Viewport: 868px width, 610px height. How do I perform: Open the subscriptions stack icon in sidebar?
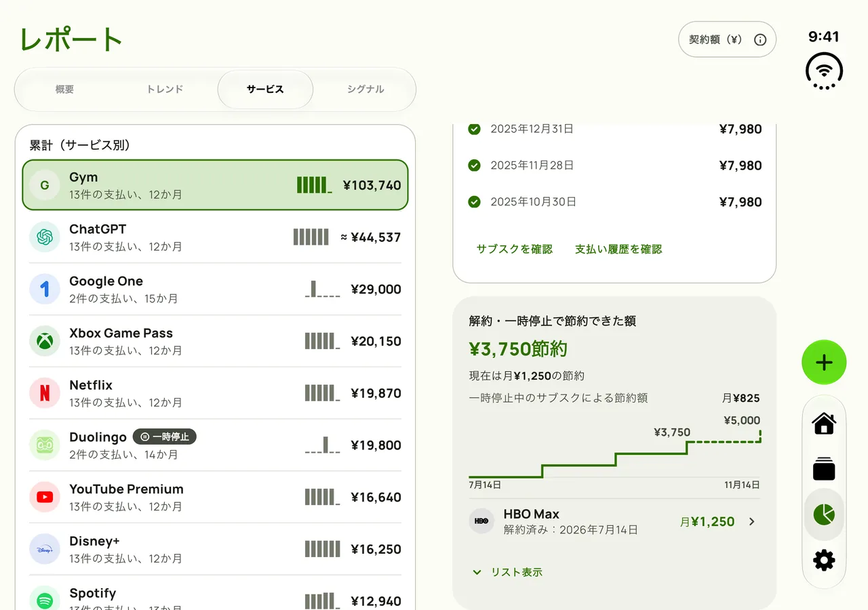pyautogui.click(x=824, y=469)
